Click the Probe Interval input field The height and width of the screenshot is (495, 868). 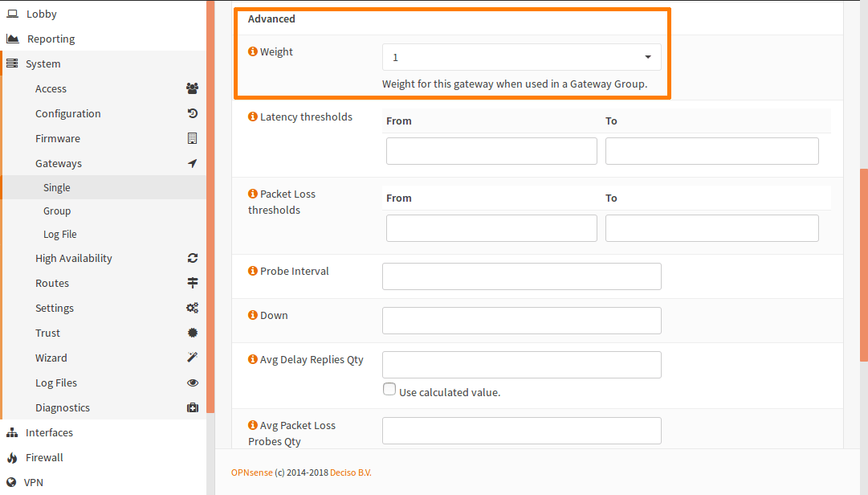(521, 276)
